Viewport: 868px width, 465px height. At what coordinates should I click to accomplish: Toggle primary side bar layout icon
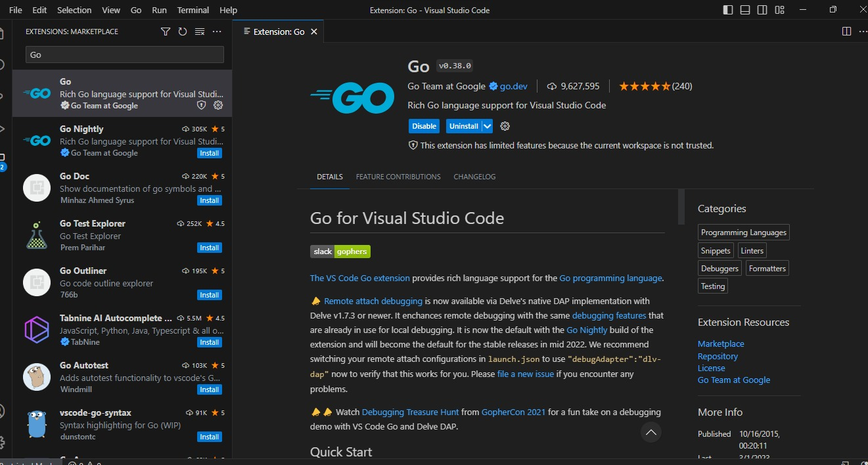click(x=728, y=10)
